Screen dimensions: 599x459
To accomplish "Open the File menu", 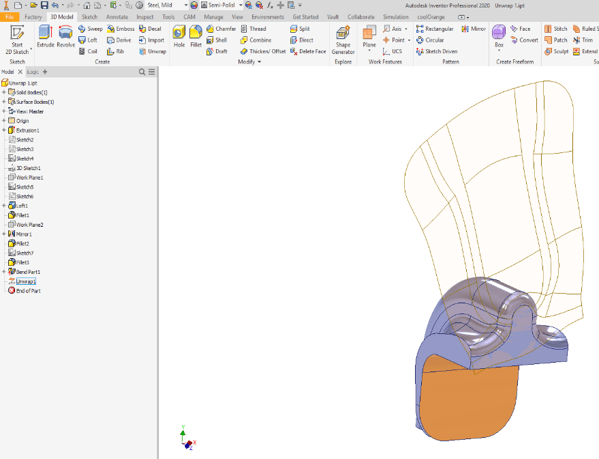I will point(10,17).
